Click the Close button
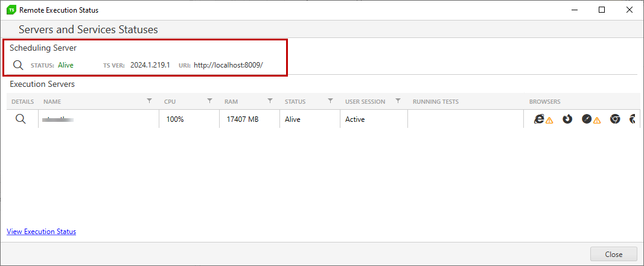Image resolution: width=644 pixels, height=266 pixels. (614, 254)
